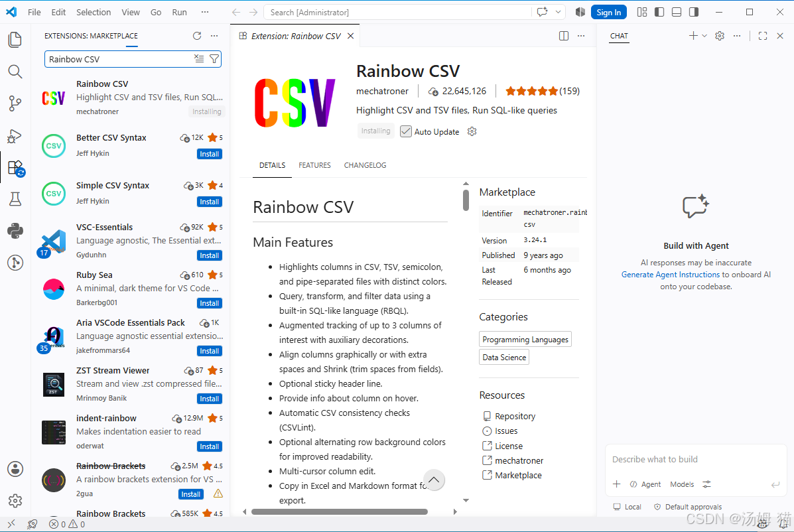Image resolution: width=794 pixels, height=532 pixels.
Task: Open the Models picker in chat
Action: tap(682, 484)
